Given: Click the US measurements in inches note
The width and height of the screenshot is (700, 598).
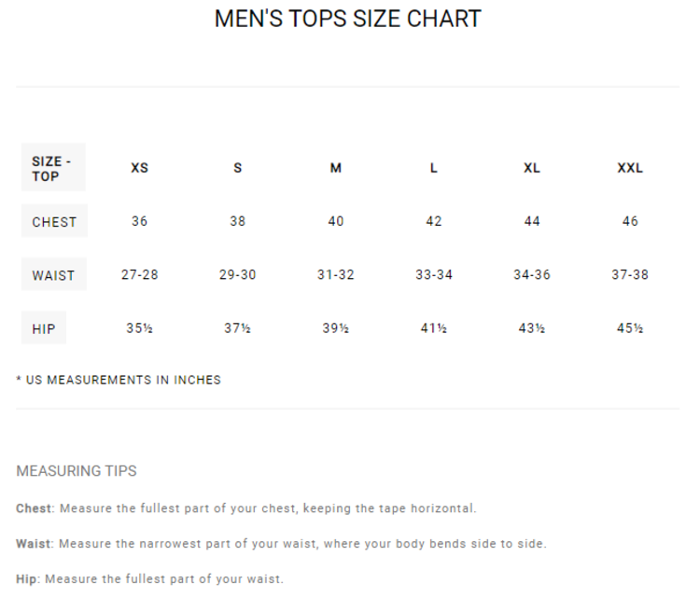Looking at the screenshot, I should tap(119, 381).
